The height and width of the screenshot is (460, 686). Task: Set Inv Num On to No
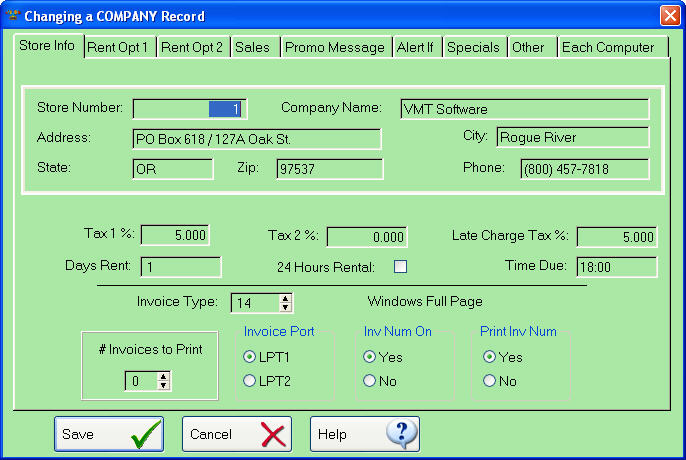click(370, 380)
